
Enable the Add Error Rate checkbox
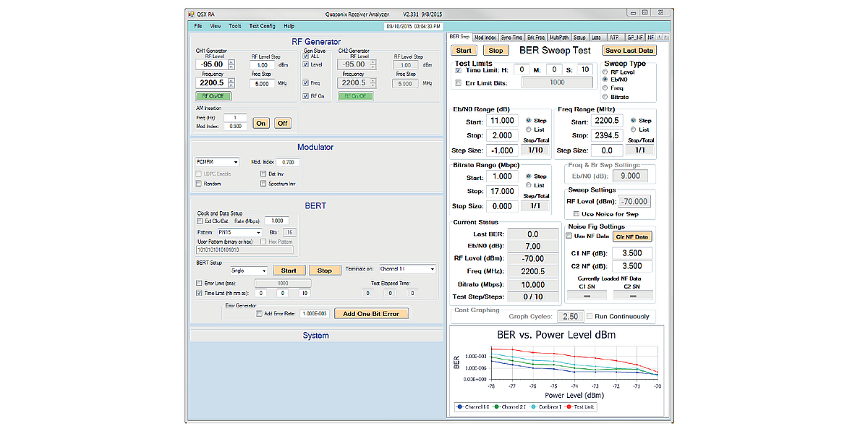click(x=259, y=313)
